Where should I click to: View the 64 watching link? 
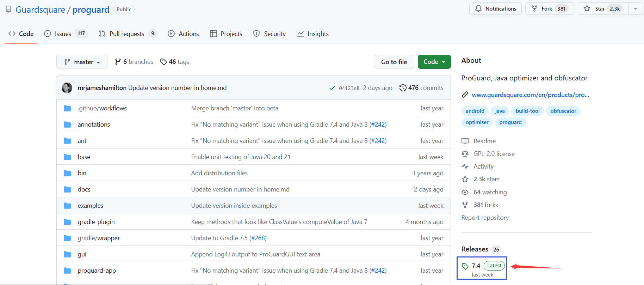(x=484, y=192)
